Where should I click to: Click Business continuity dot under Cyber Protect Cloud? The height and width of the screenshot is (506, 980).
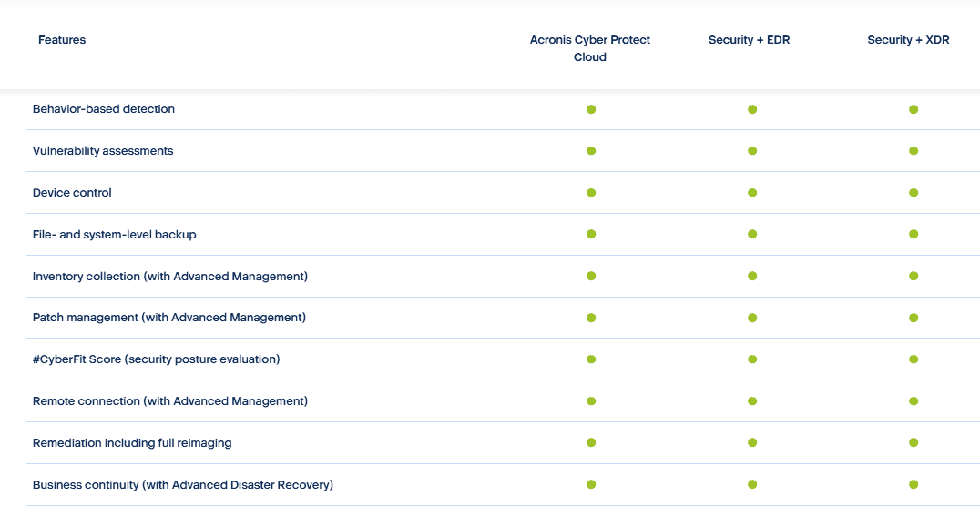click(x=591, y=484)
